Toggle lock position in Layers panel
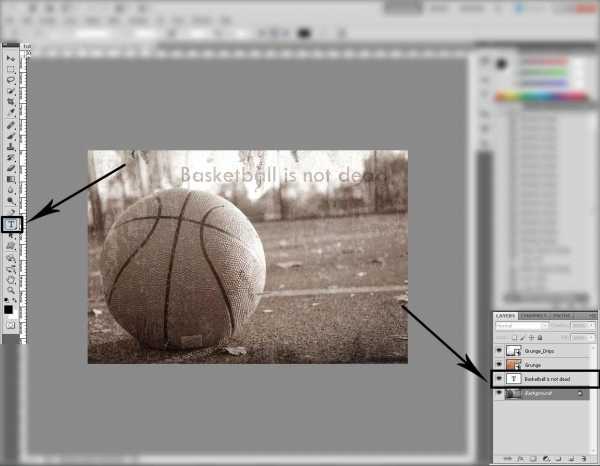Image resolution: width=600 pixels, height=466 pixels. pos(531,338)
